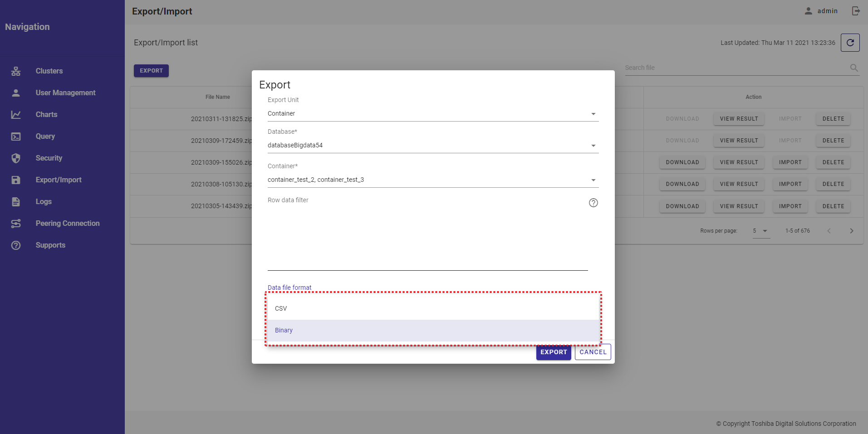Click the search magnifier icon
The image size is (868, 434).
[x=854, y=68]
